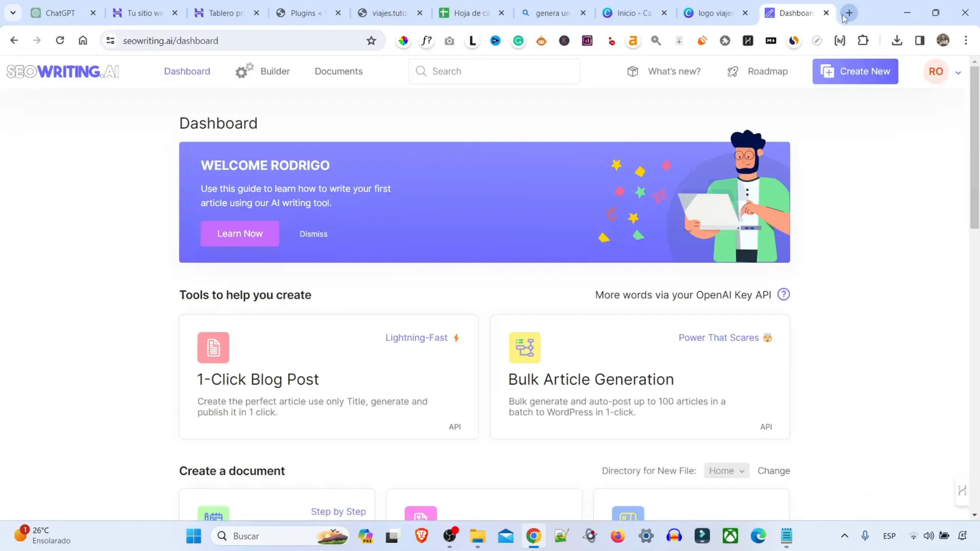980x551 pixels.
Task: Open the browser extensions puzzle icon
Action: (x=863, y=40)
